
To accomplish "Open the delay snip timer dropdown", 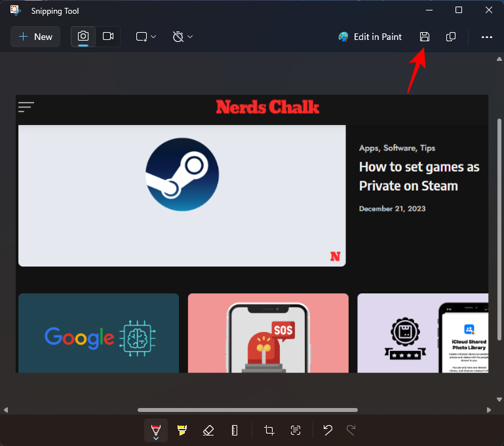I will (x=182, y=37).
